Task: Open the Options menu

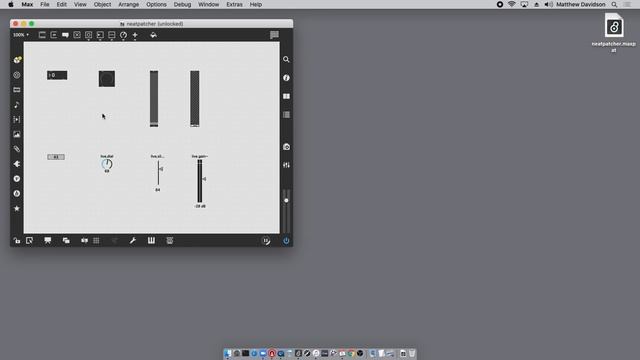Action: point(156,4)
